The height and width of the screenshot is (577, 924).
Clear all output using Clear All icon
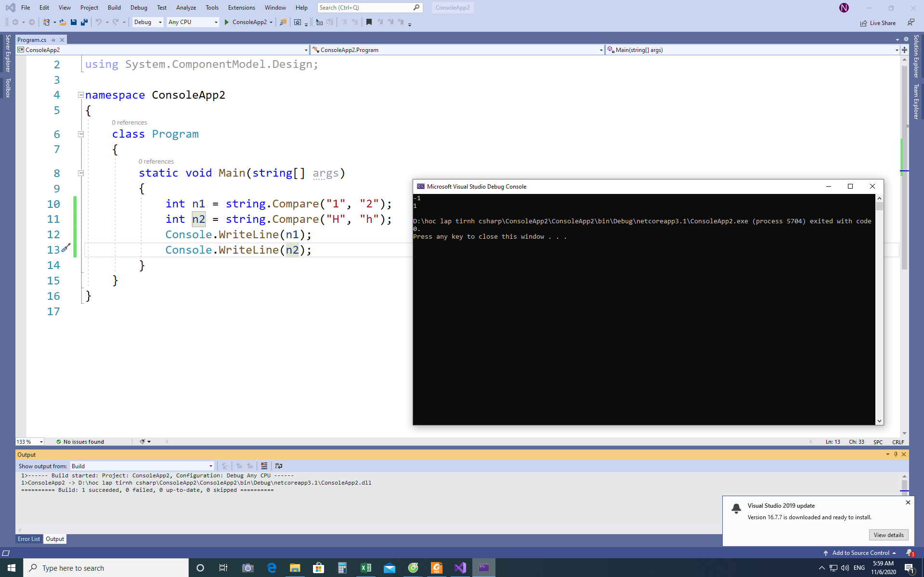click(x=264, y=466)
